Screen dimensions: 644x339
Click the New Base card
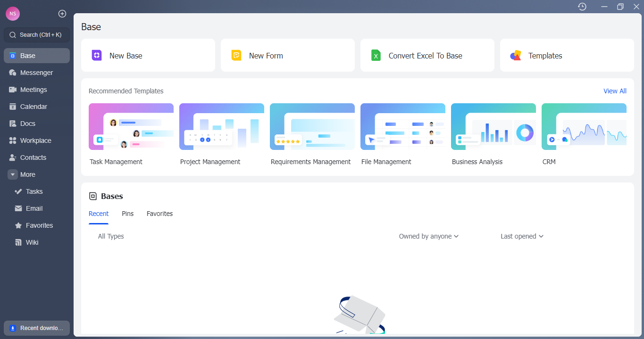pyautogui.click(x=148, y=55)
